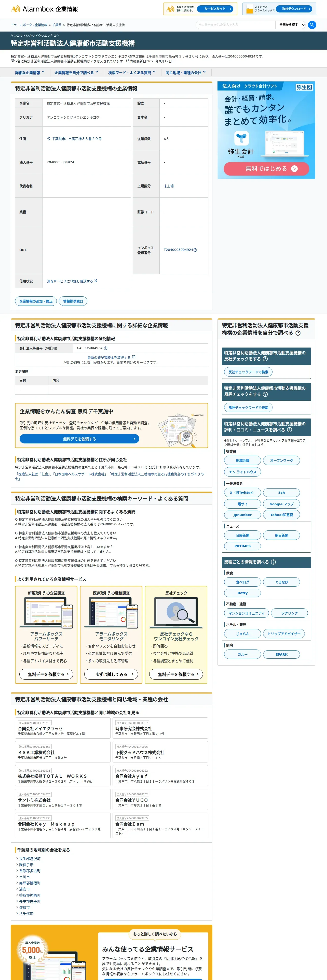Click the 朝日新聞 button
The height and width of the screenshot is (980, 327).
coord(281,535)
